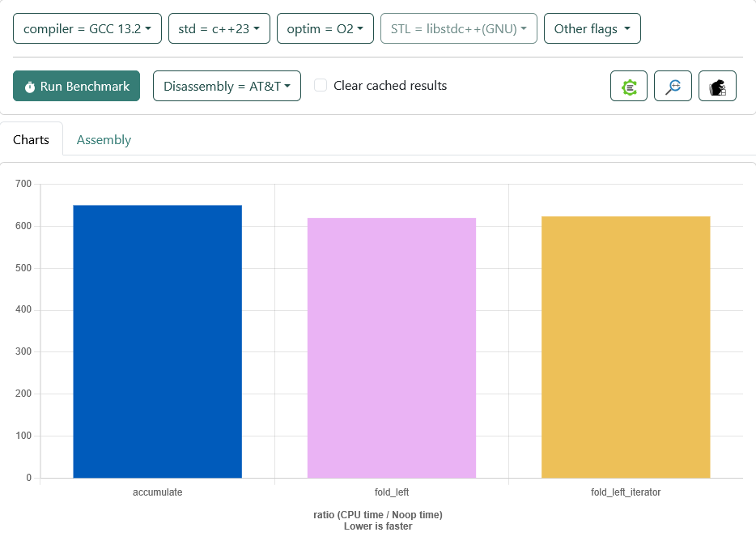Open C++ Insights magnifier icon
The image size is (756, 545).
click(x=673, y=86)
